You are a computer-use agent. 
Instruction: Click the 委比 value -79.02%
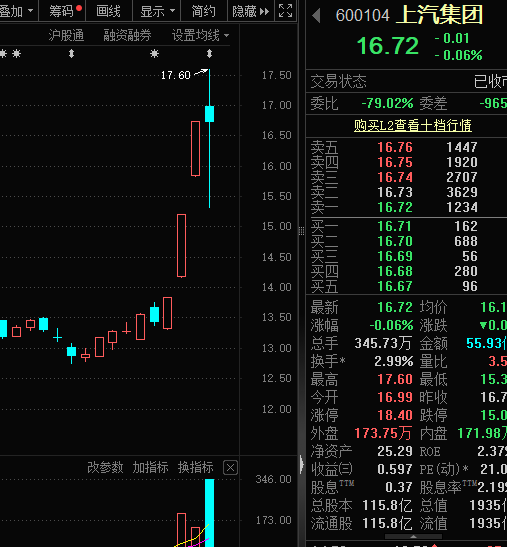(387, 103)
